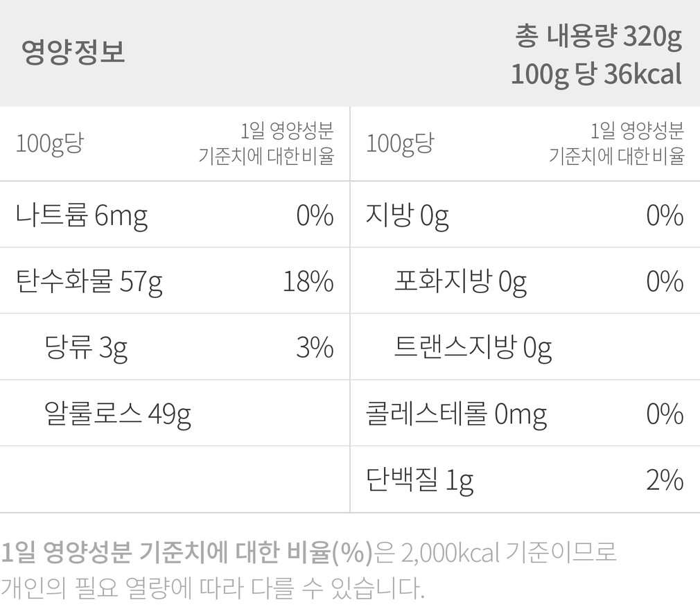Select the 트랜스지방 0g entry

[x=473, y=349]
